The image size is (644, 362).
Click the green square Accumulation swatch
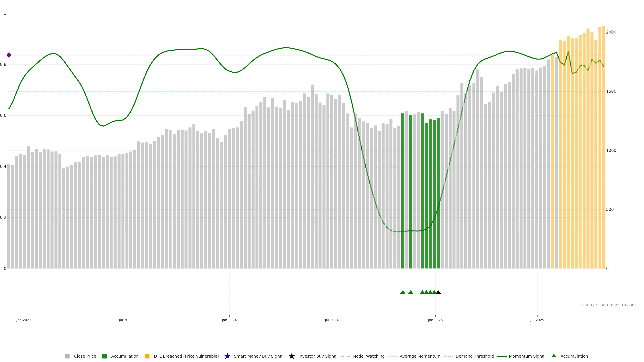(104, 356)
